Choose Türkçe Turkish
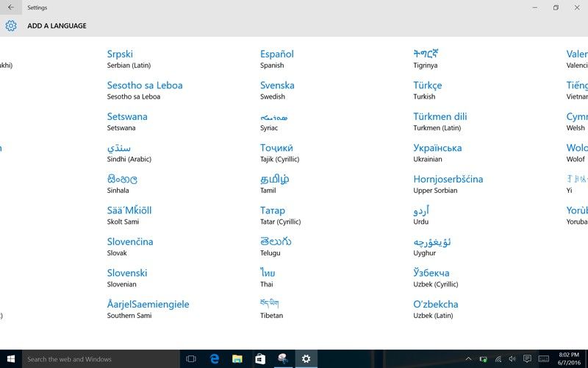 pos(428,91)
